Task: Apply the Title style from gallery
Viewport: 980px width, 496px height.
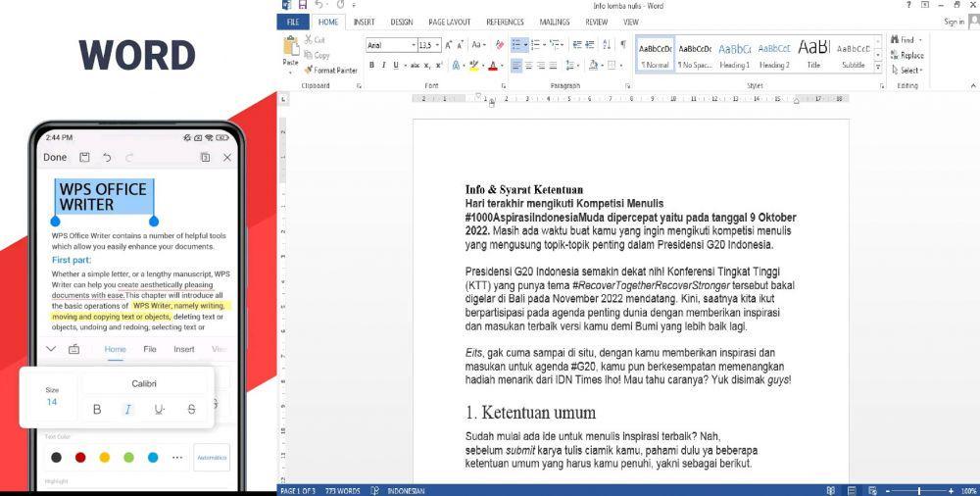Action: click(813, 55)
